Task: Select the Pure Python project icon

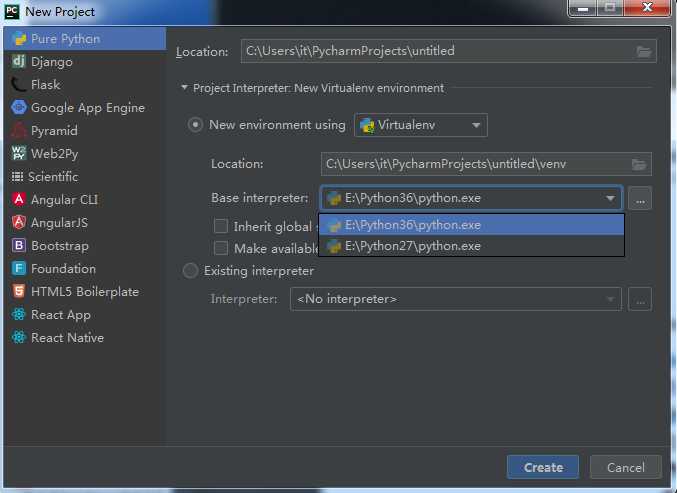Action: pos(19,39)
